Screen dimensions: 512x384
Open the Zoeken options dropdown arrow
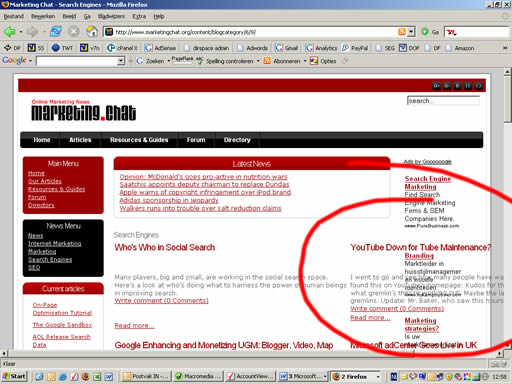click(169, 61)
